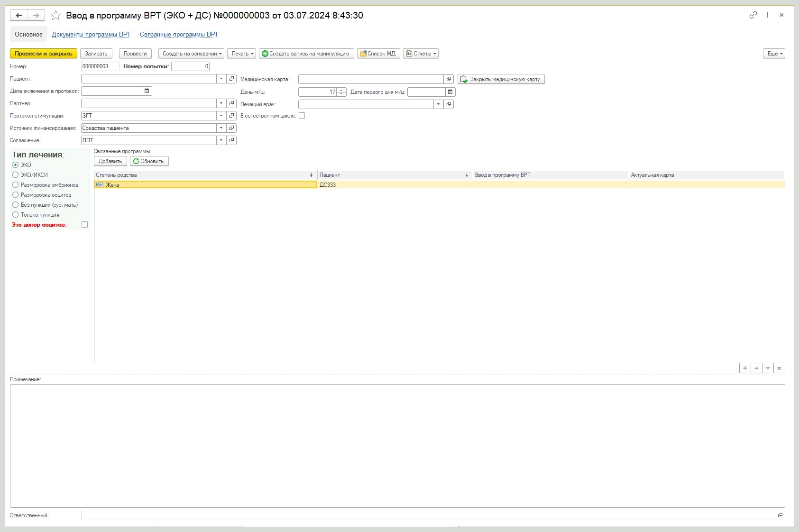Click Закрыть медицинскую карту button

point(501,79)
